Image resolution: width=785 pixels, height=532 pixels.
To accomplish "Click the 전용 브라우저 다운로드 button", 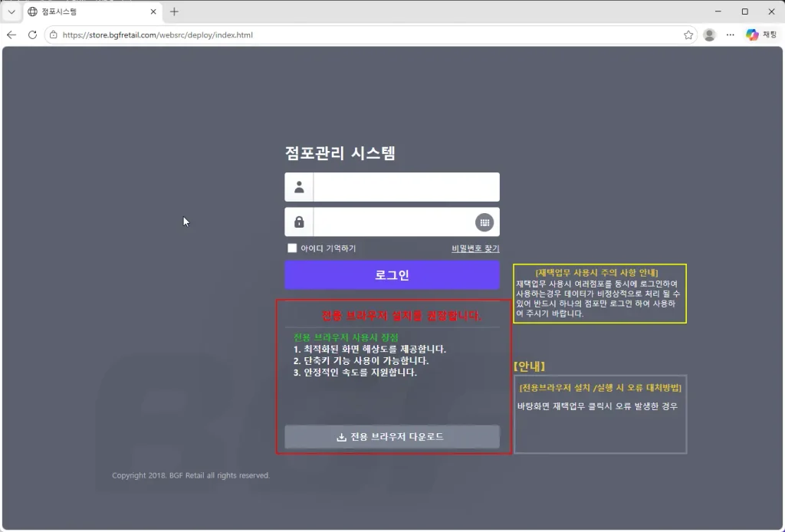I will tap(392, 437).
